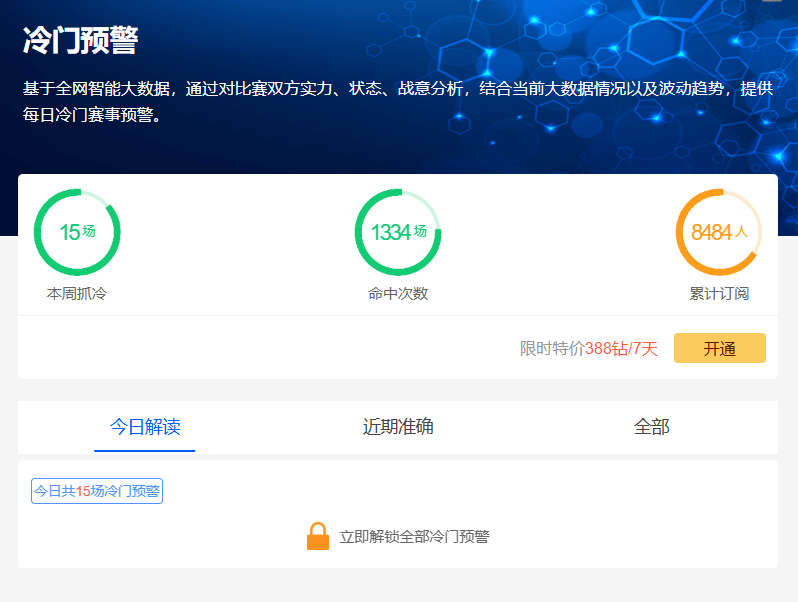Select the 全部 tab
The height and width of the screenshot is (602, 798).
coord(651,427)
